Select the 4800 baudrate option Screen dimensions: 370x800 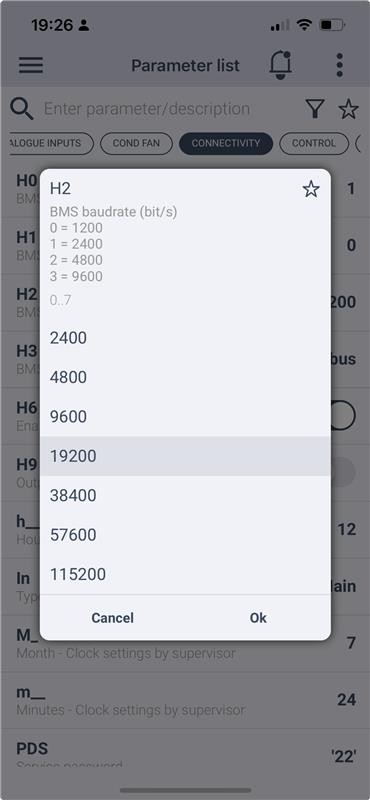[x=185, y=378]
